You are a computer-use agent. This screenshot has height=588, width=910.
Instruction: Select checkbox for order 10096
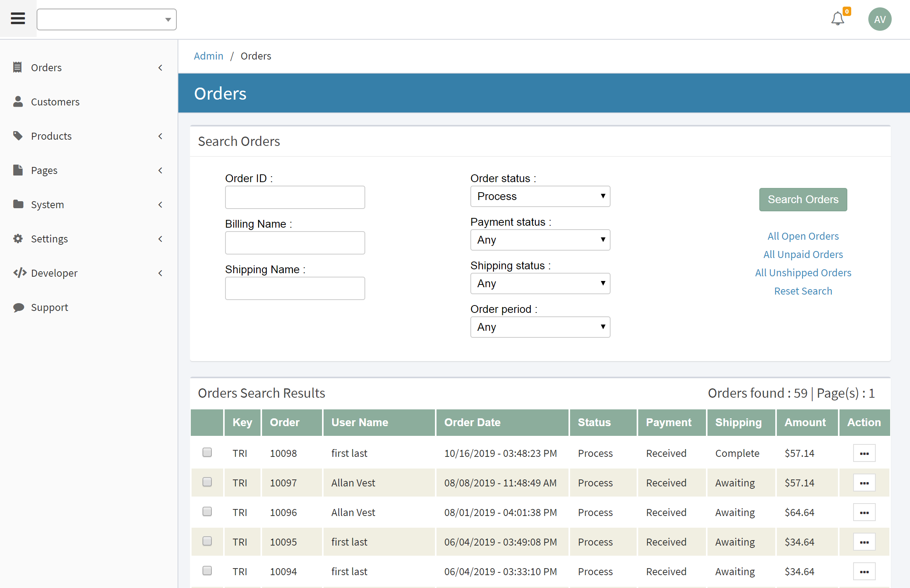click(x=207, y=511)
